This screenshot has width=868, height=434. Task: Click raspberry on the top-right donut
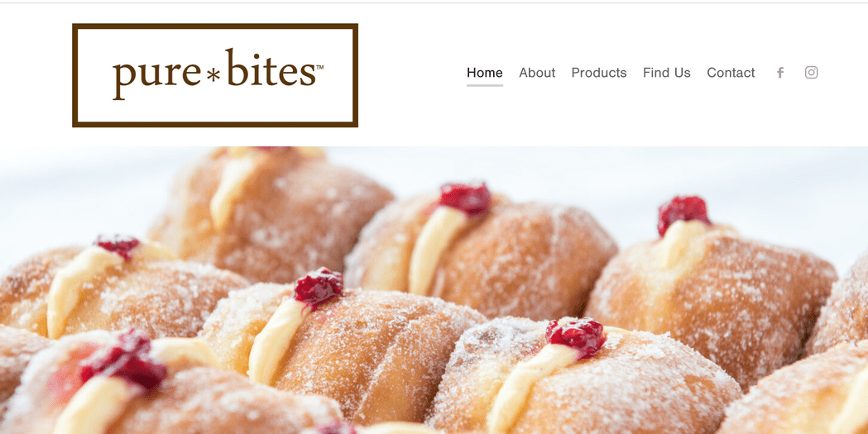pos(683,214)
